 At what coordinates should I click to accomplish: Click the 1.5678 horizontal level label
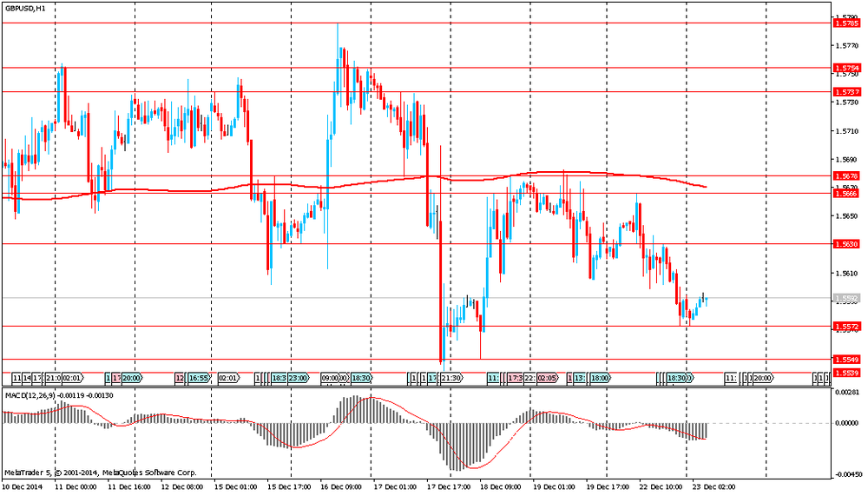point(846,176)
